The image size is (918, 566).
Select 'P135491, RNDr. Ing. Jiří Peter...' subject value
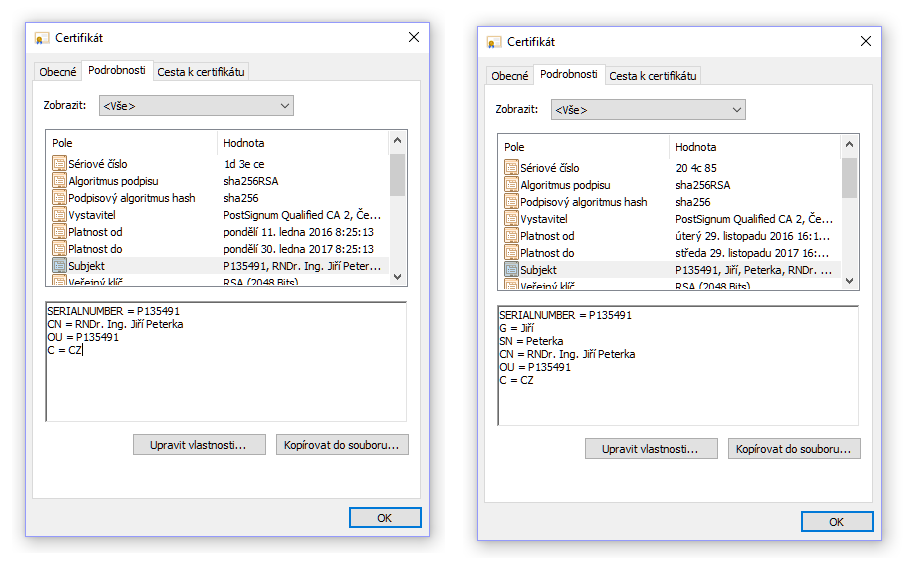click(302, 266)
